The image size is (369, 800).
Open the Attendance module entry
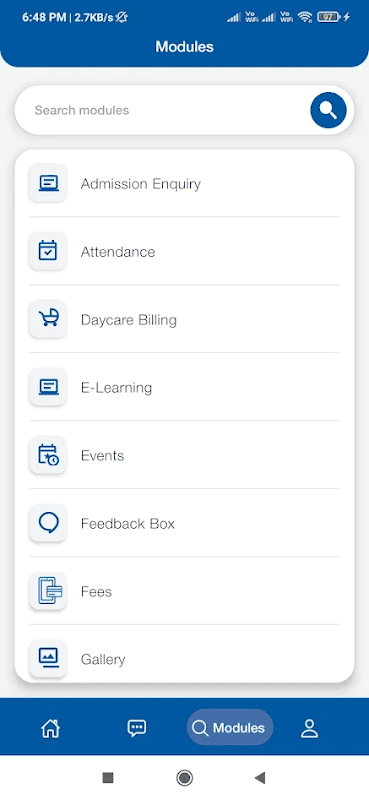pyautogui.click(x=184, y=251)
